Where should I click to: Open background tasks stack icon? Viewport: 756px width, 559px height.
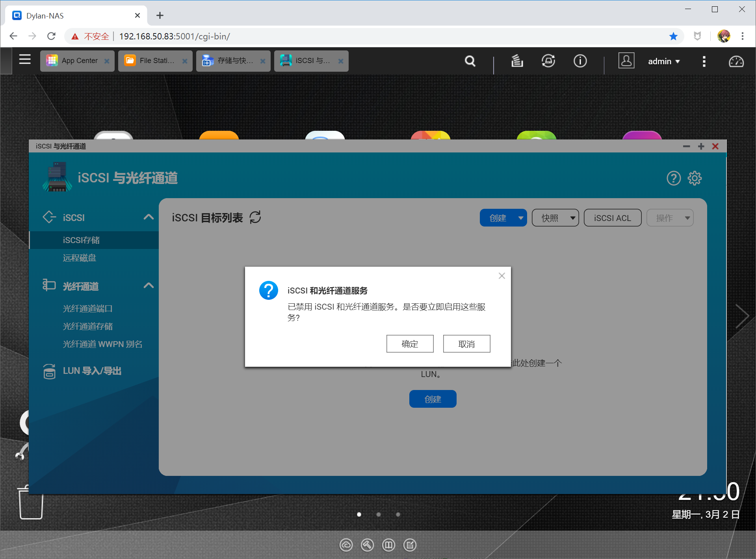coord(517,61)
